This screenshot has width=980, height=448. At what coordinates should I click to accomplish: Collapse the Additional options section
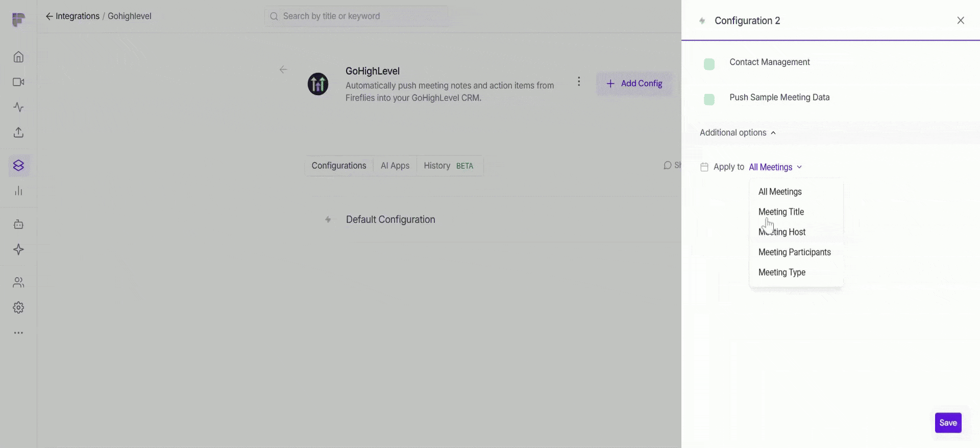pos(738,133)
